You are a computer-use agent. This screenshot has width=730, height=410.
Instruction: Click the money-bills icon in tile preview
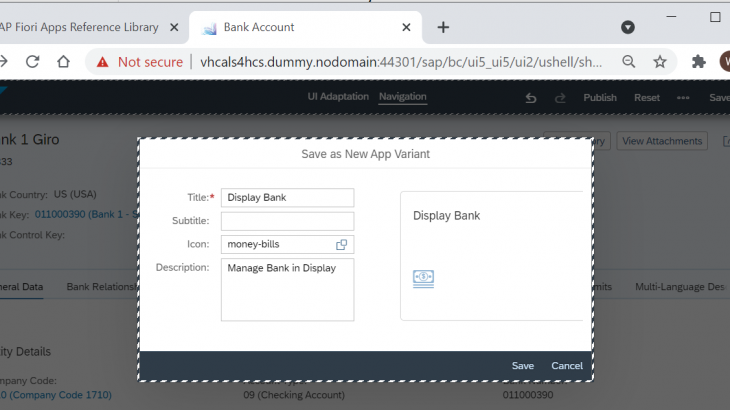pos(423,279)
